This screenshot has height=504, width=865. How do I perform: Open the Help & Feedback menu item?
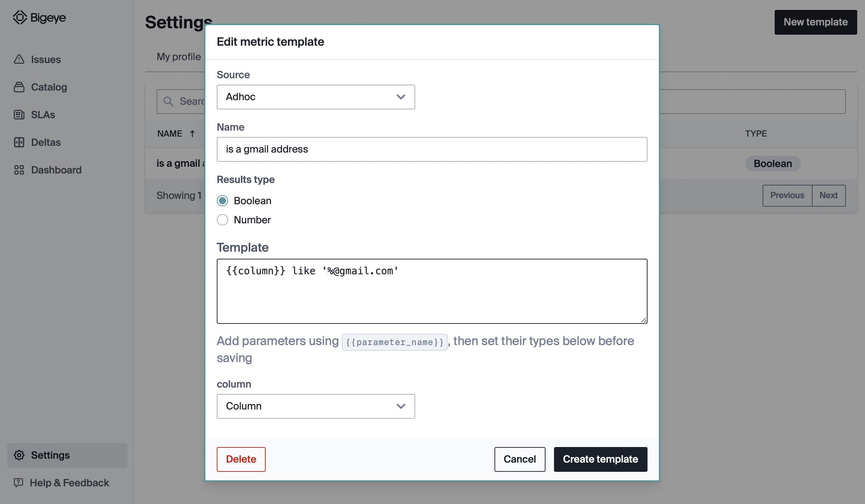pos(69,483)
